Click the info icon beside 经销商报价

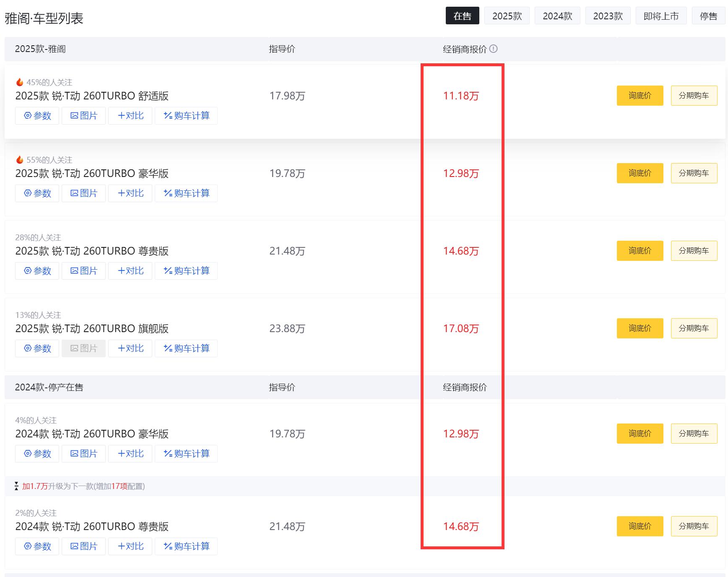[x=494, y=49]
